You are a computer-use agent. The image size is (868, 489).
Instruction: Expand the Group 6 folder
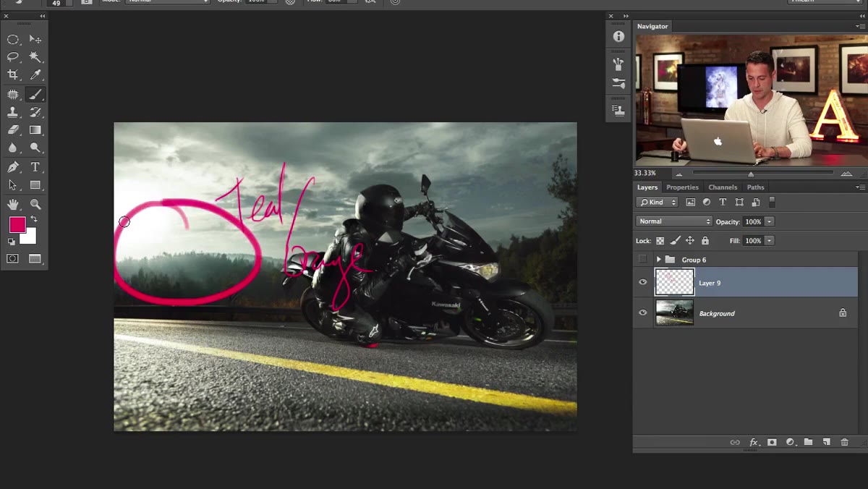point(659,260)
